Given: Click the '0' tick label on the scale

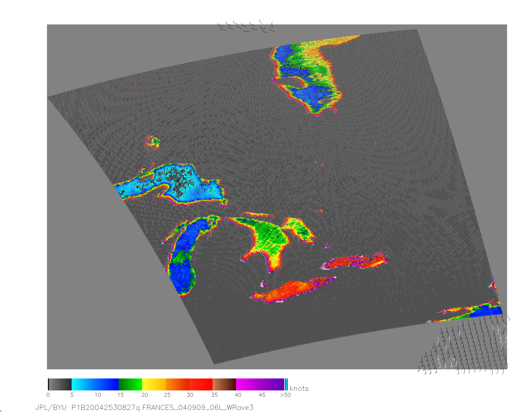Looking at the screenshot, I should pos(48,395).
